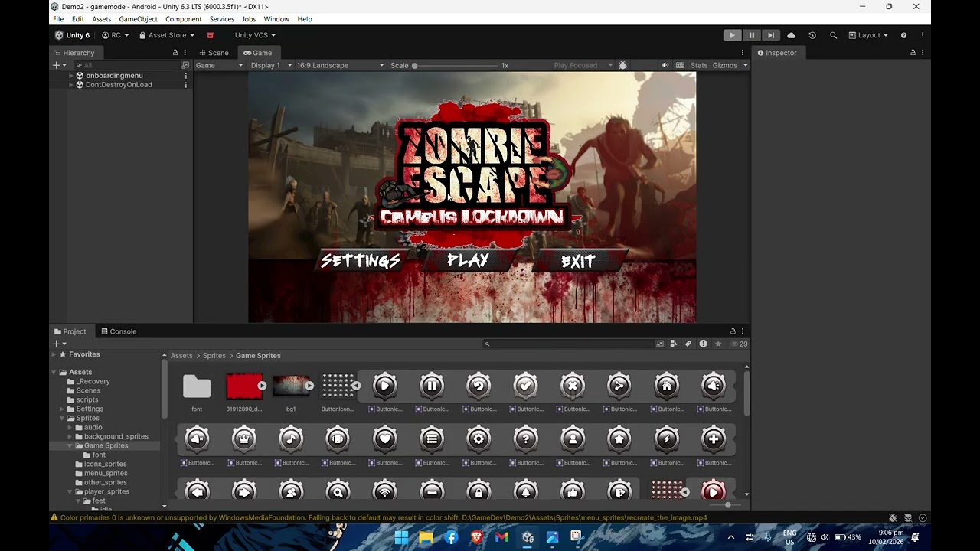Mute audio in the Game view

pyautogui.click(x=665, y=65)
